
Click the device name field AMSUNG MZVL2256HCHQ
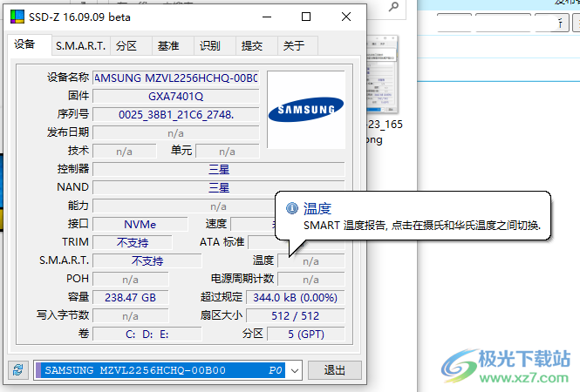(x=175, y=78)
